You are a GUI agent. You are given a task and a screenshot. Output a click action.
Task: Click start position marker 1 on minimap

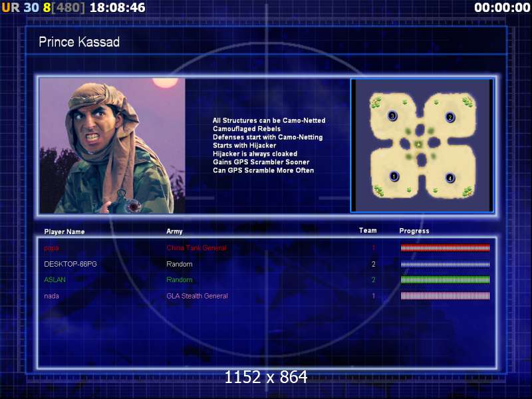pos(394,176)
